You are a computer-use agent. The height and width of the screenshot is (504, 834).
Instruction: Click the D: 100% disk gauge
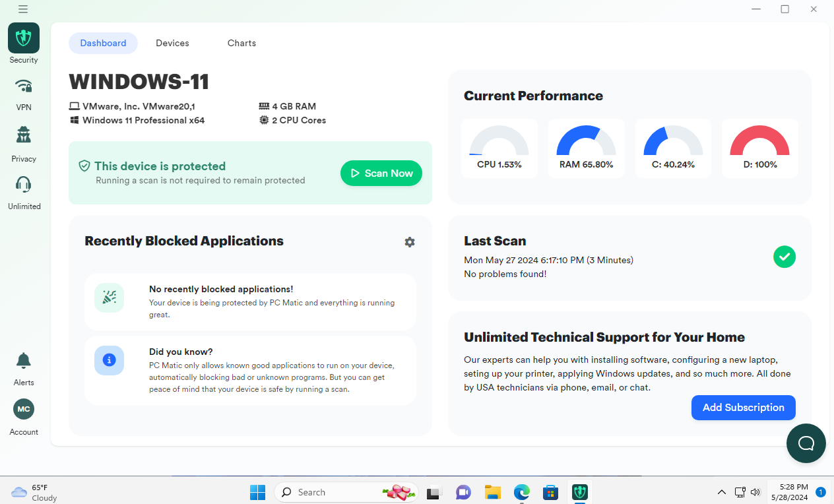pos(760,148)
